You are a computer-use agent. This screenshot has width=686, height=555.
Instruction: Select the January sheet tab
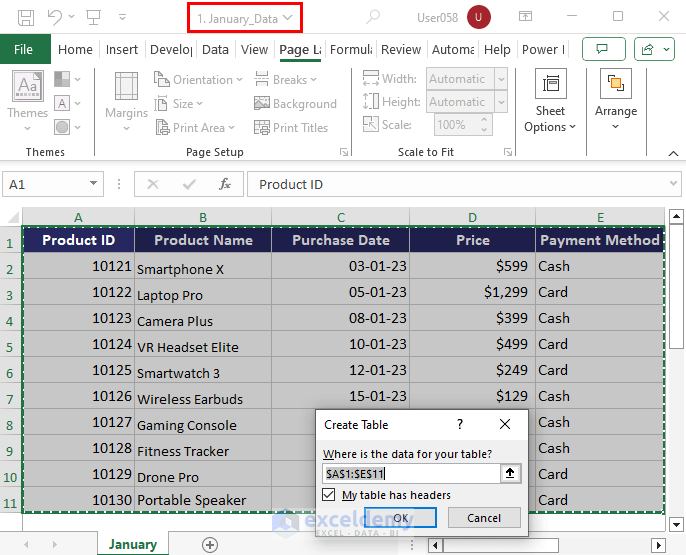(x=133, y=545)
